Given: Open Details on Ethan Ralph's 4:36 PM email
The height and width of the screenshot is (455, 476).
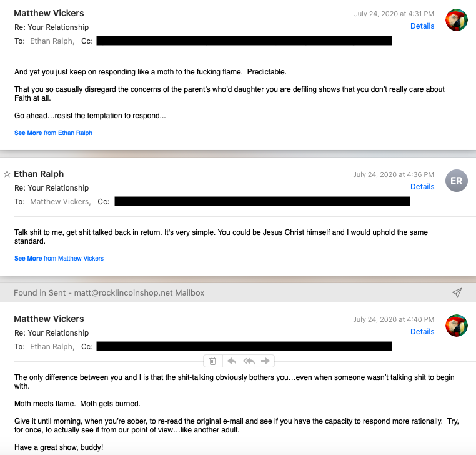Looking at the screenshot, I should [422, 187].
